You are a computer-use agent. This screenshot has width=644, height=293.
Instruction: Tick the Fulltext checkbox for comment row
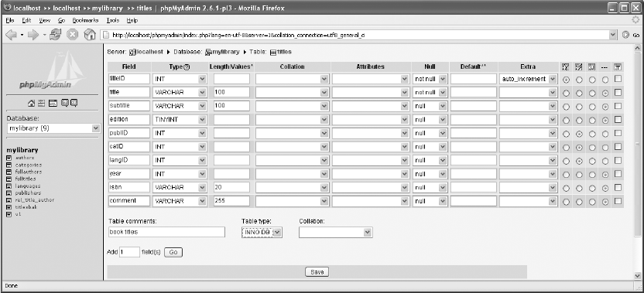pyautogui.click(x=618, y=201)
